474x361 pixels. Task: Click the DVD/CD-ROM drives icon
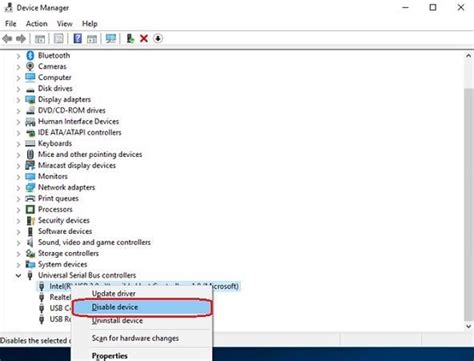coord(30,110)
